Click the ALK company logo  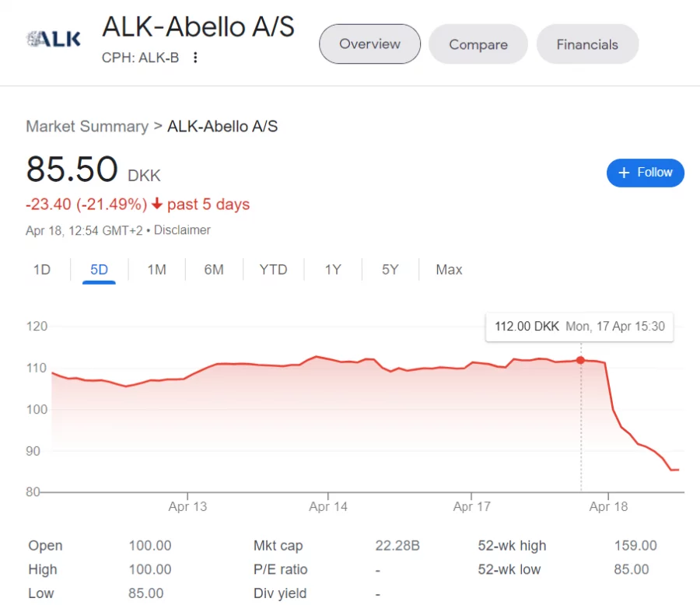tap(52, 37)
